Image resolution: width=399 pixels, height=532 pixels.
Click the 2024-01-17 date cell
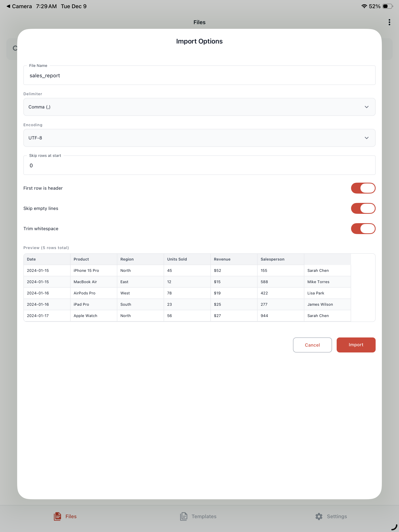point(47,315)
